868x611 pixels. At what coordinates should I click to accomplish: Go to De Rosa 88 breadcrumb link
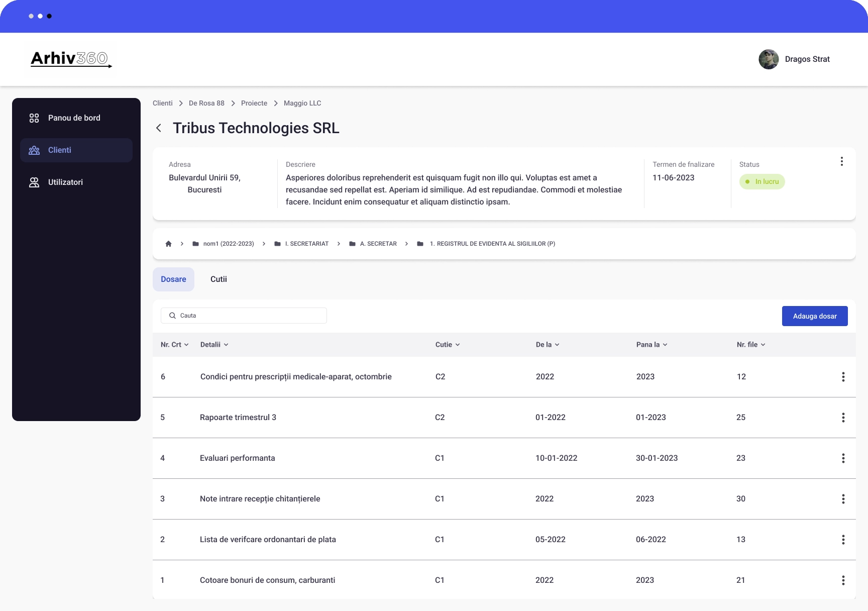tap(206, 103)
